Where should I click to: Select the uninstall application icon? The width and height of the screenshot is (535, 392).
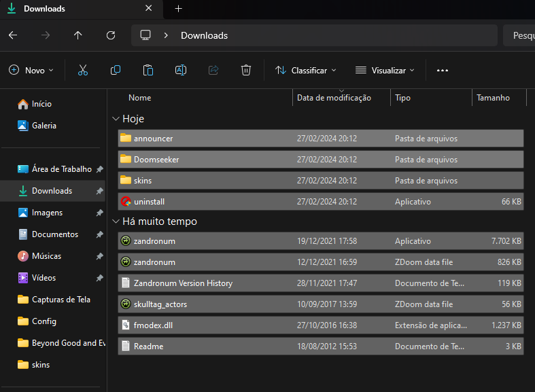126,202
